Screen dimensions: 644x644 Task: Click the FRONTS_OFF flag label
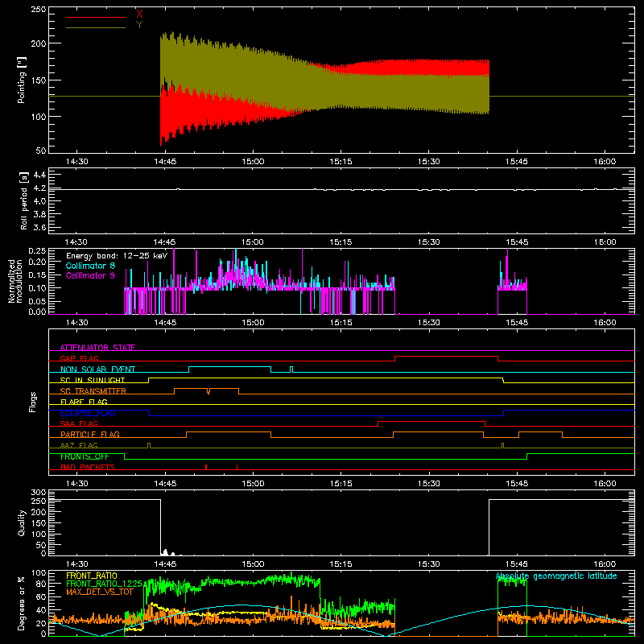tap(85, 456)
